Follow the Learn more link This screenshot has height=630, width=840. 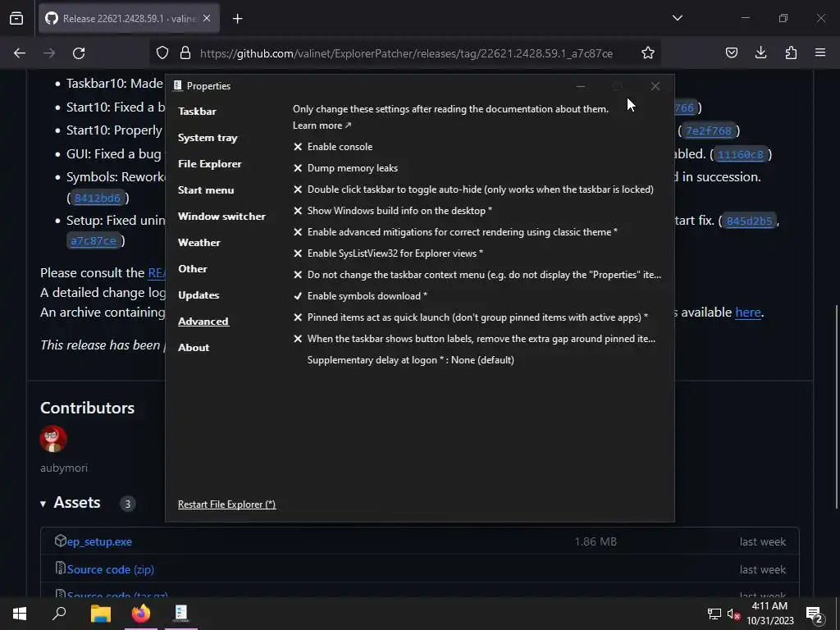click(322, 126)
